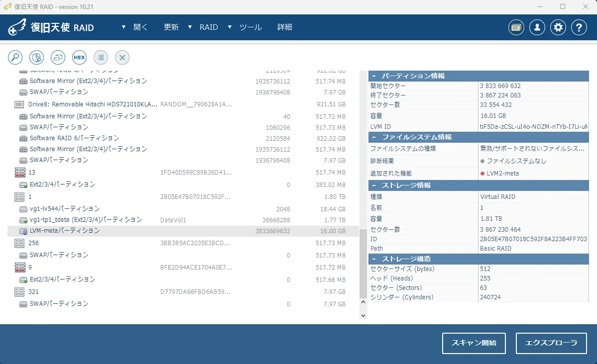Click the 開始セクター value 3 833 669 632

click(x=500, y=86)
